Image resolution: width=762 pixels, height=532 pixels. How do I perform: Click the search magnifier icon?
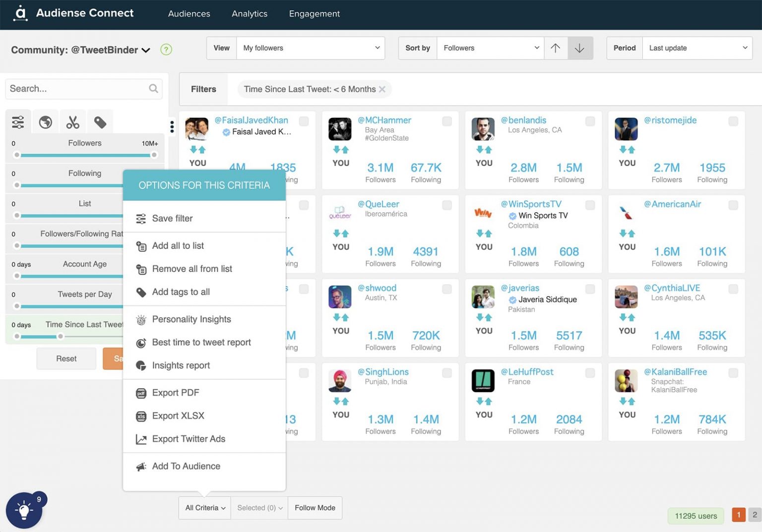(x=153, y=88)
